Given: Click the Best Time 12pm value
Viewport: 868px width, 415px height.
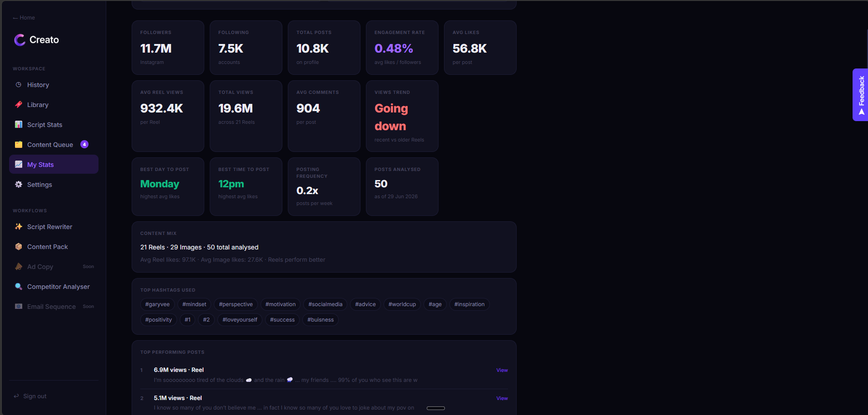Looking at the screenshot, I should point(231,184).
